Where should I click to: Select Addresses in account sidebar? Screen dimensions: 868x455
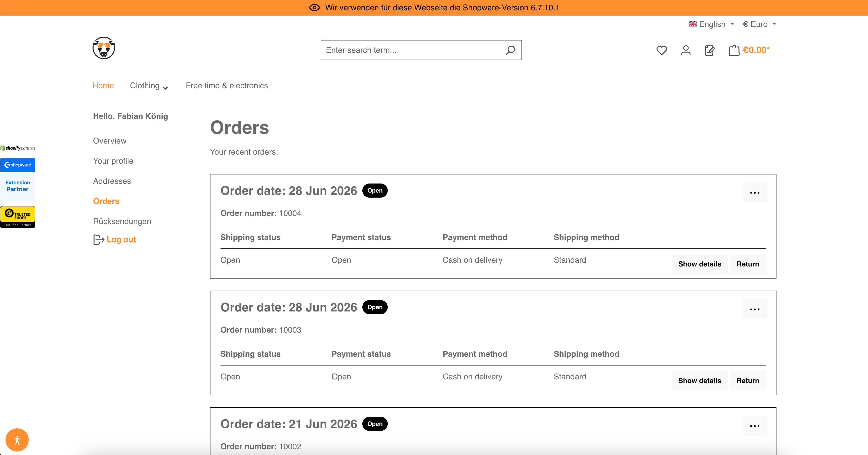click(x=112, y=181)
